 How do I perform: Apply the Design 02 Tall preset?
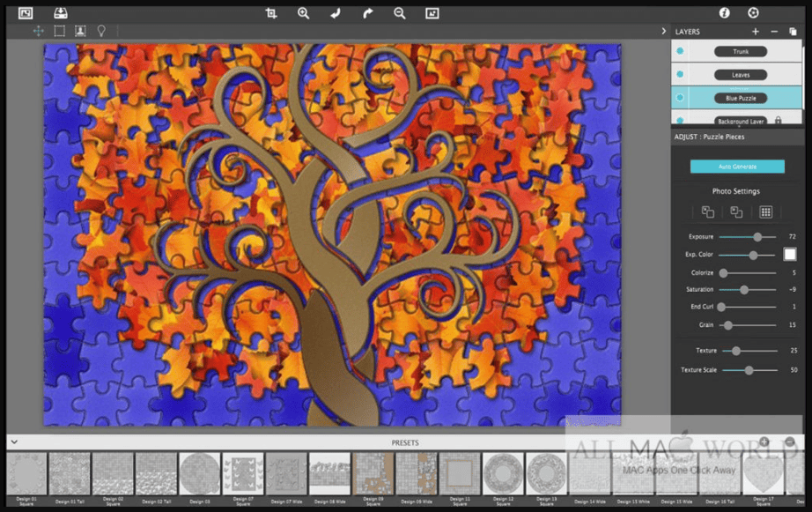coord(156,473)
